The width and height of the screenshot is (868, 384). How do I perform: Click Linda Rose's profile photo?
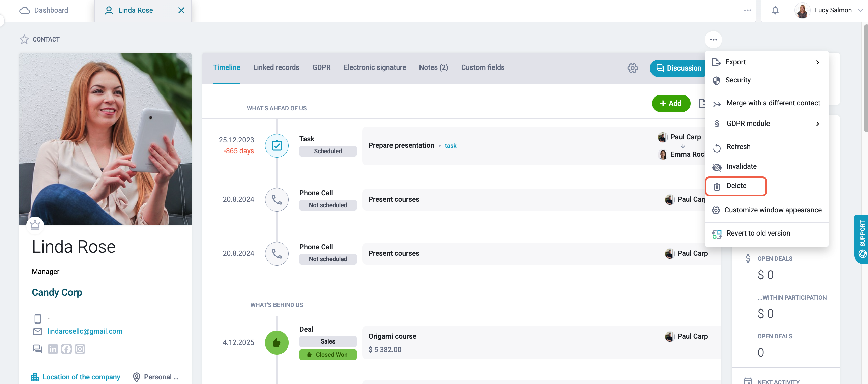click(105, 139)
